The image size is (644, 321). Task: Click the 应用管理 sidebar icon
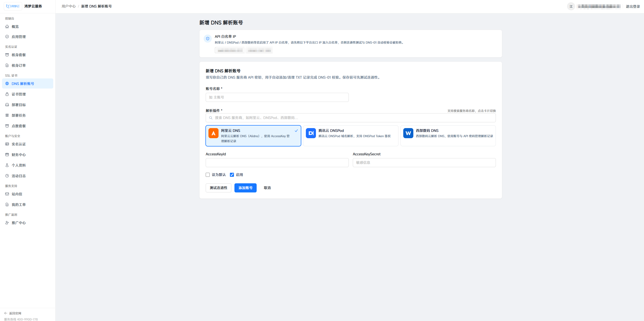(x=7, y=37)
